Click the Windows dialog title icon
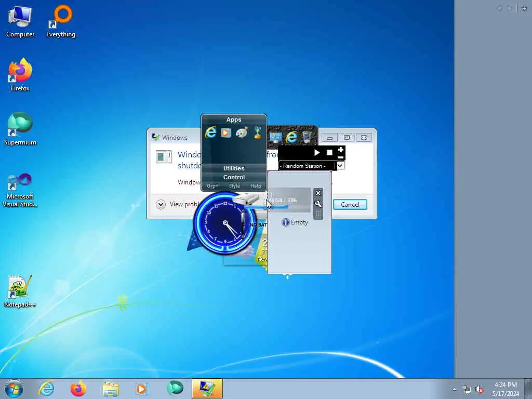The height and width of the screenshot is (399, 532). pos(156,137)
